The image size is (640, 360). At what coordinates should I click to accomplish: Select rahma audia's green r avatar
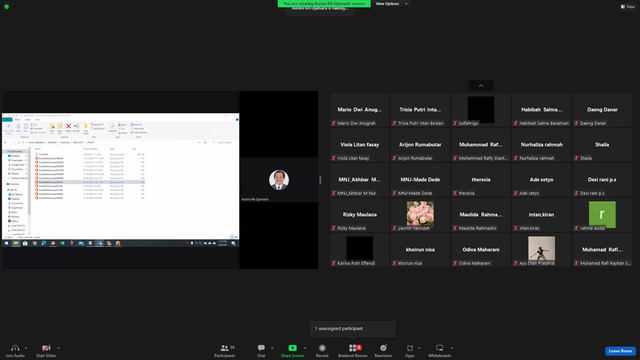pos(602,214)
